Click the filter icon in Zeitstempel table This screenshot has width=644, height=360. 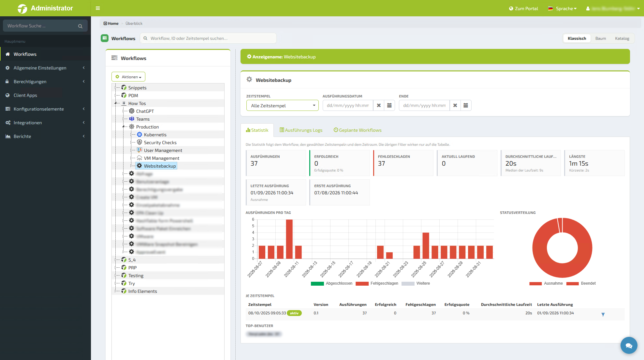pyautogui.click(x=603, y=314)
